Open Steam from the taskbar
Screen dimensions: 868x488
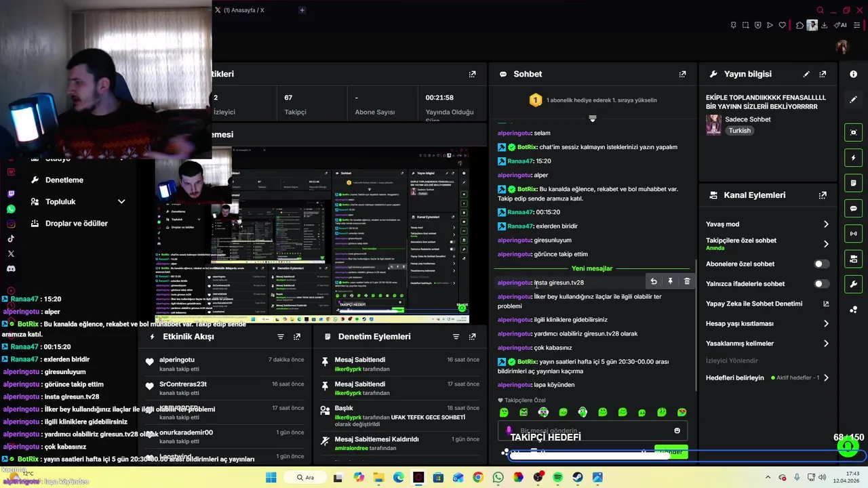(577, 478)
